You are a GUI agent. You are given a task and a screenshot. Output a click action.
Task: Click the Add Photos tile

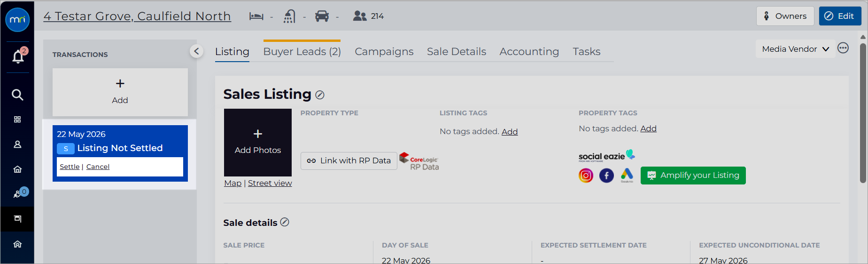[257, 143]
